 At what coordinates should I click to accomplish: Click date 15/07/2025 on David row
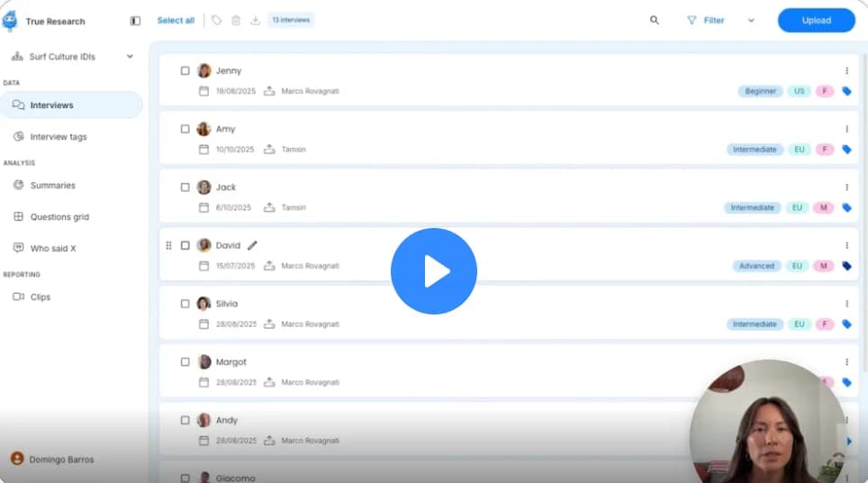point(235,266)
